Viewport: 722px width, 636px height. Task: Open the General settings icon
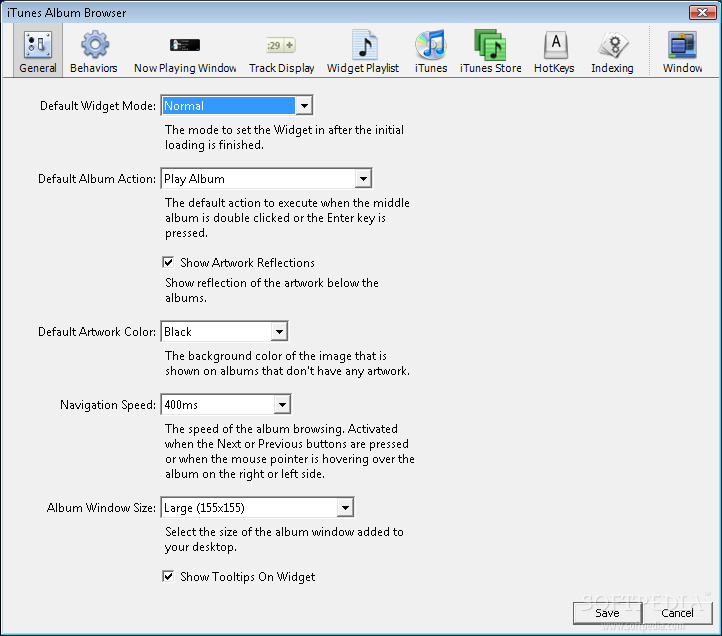(x=38, y=45)
